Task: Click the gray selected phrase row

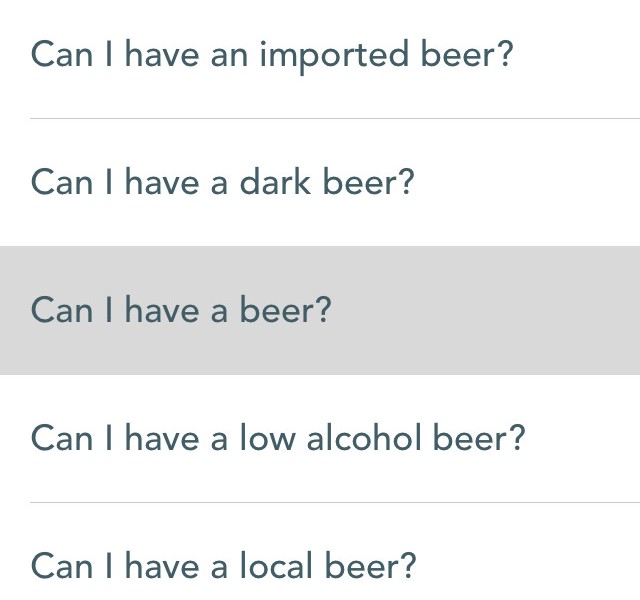Action: (x=320, y=310)
